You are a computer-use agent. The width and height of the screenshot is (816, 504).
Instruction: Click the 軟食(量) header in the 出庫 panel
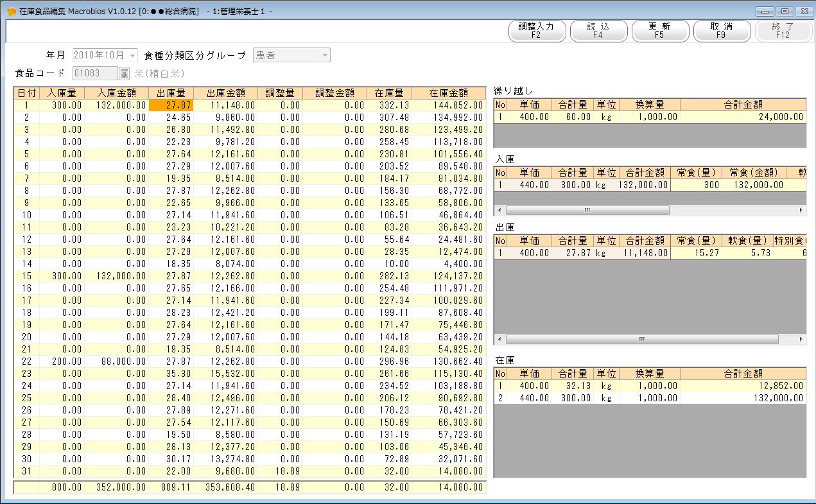tap(748, 240)
